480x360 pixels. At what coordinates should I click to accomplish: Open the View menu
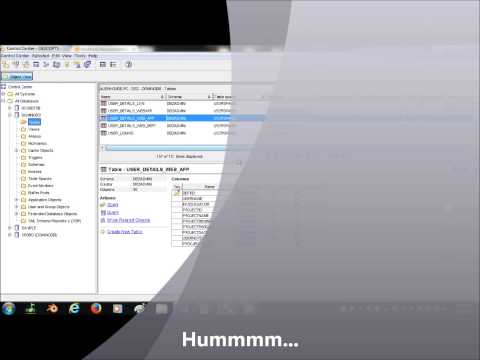[67, 56]
